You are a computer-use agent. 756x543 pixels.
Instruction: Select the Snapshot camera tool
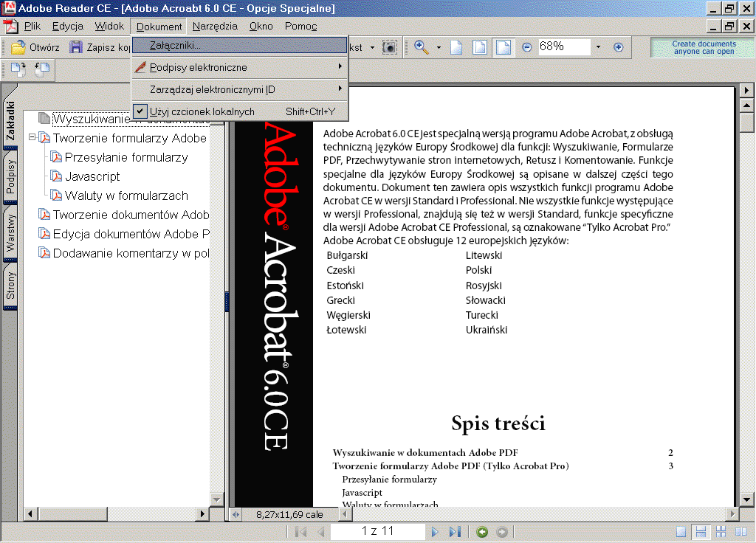pos(390,46)
